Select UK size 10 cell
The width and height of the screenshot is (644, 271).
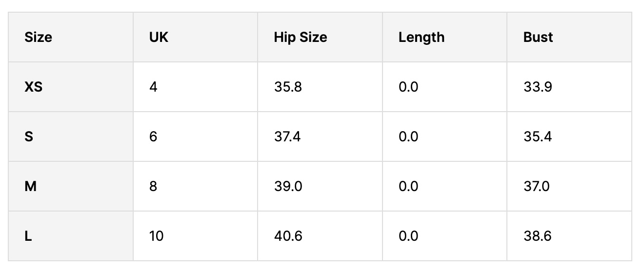click(156, 236)
